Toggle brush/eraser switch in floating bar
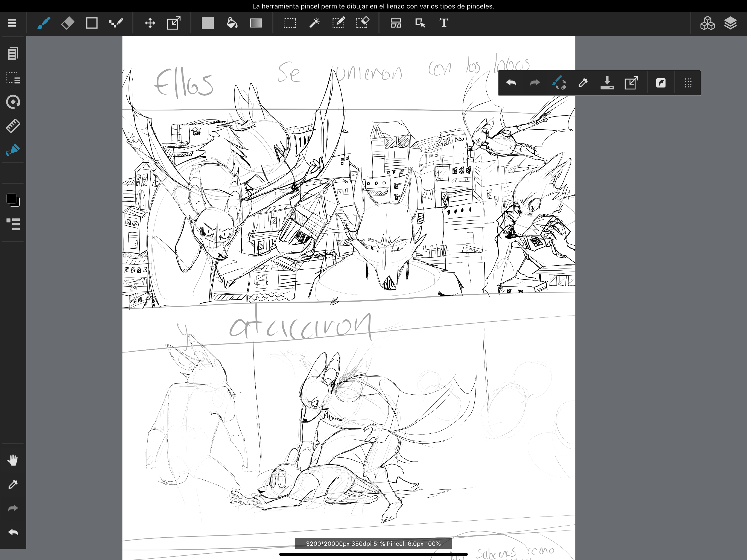The image size is (747, 560). point(559,83)
